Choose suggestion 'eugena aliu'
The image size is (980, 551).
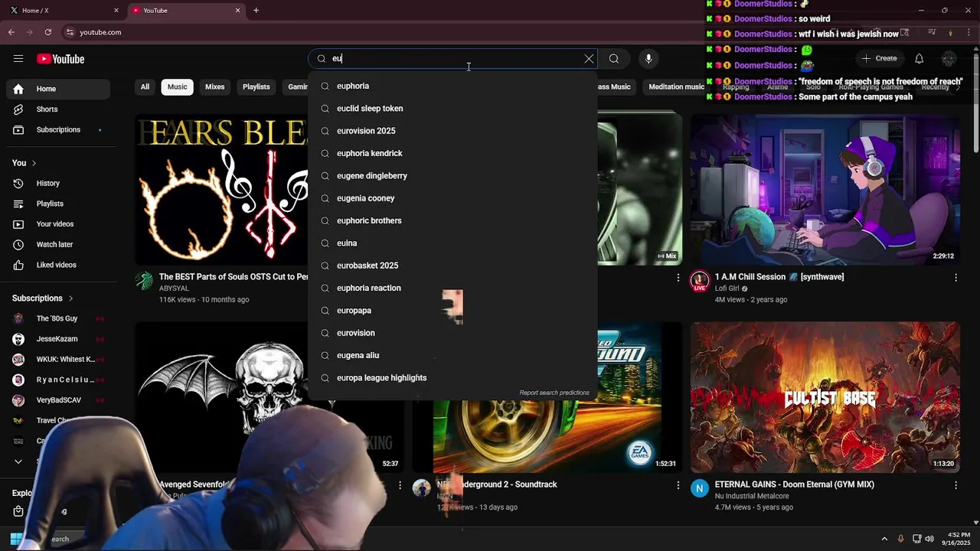pyautogui.click(x=452, y=356)
